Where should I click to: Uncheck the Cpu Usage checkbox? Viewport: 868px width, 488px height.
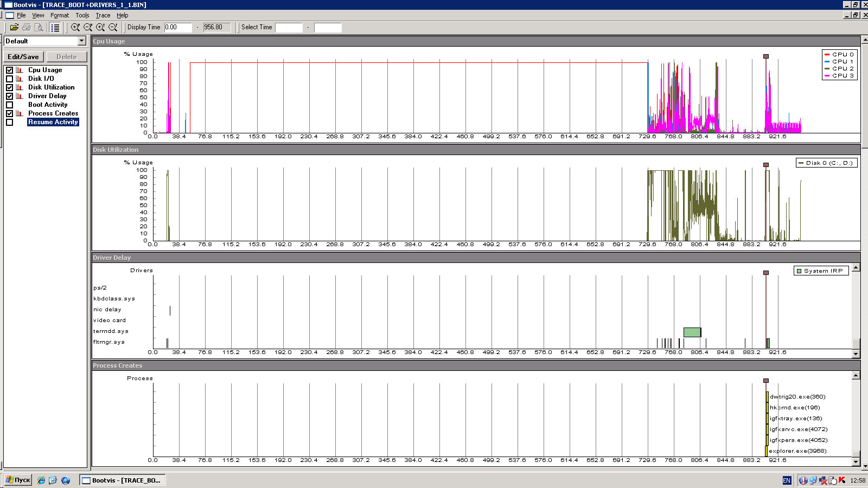point(9,70)
